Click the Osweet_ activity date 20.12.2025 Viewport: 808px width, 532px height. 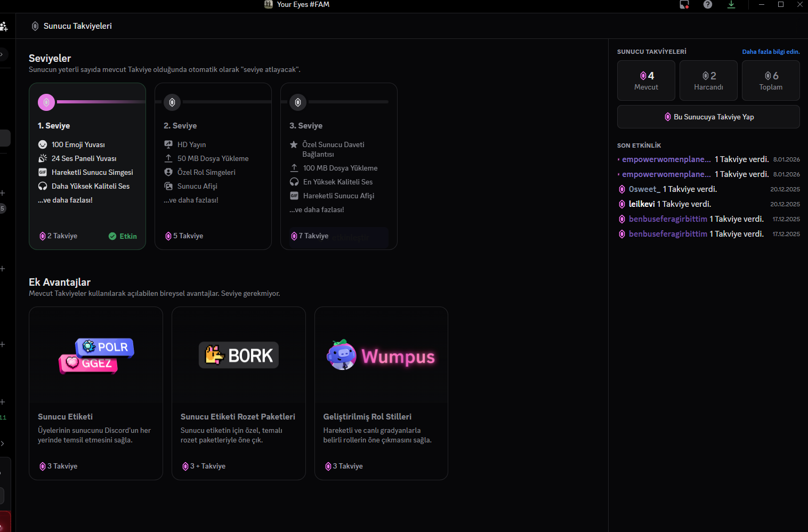[785, 189]
